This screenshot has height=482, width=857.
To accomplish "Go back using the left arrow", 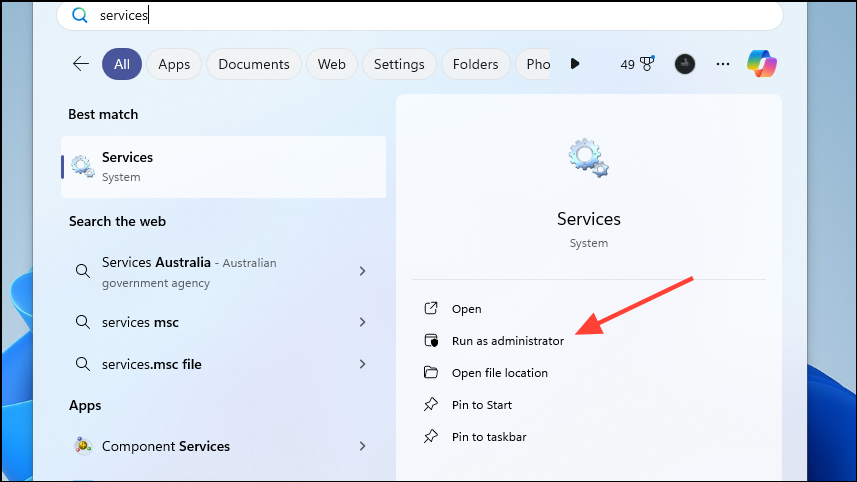I will 81,64.
